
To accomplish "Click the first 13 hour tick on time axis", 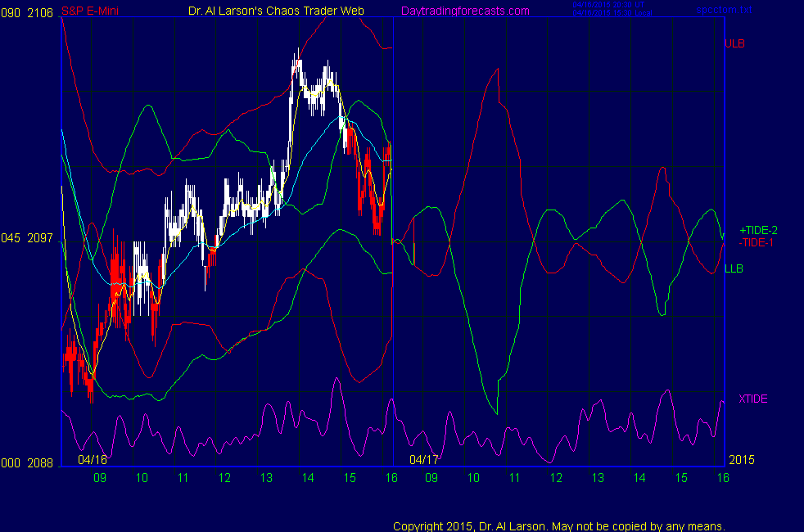I will point(265,478).
